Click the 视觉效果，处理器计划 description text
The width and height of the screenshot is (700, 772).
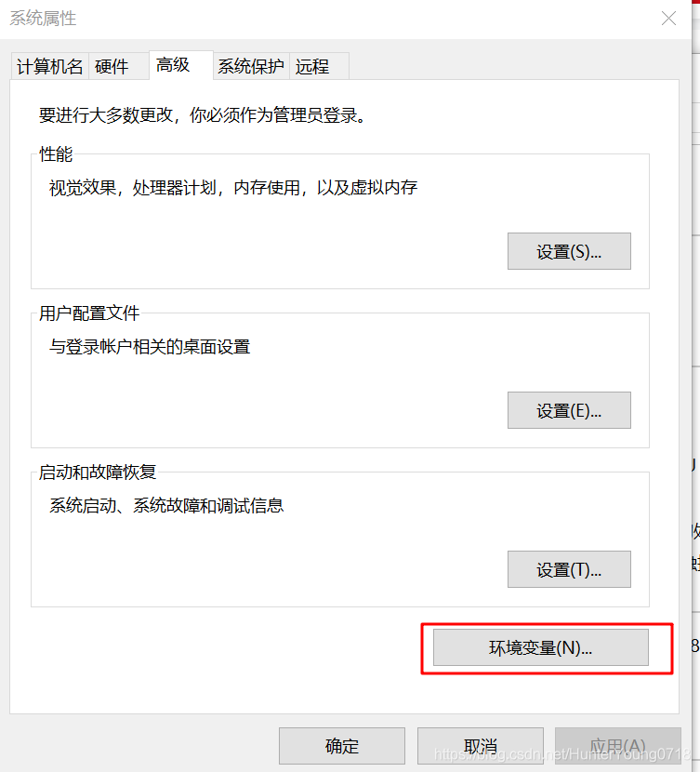[233, 188]
